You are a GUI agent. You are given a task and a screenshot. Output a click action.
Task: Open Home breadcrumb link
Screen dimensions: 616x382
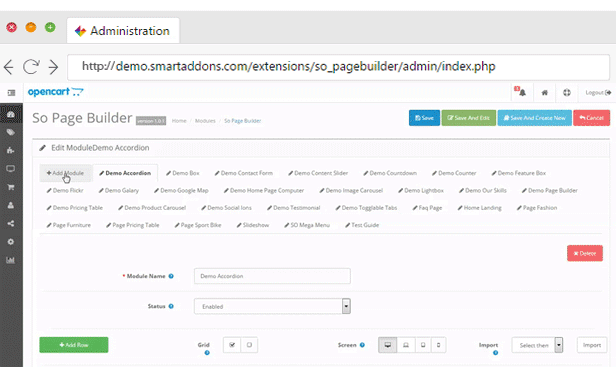pyautogui.click(x=179, y=121)
